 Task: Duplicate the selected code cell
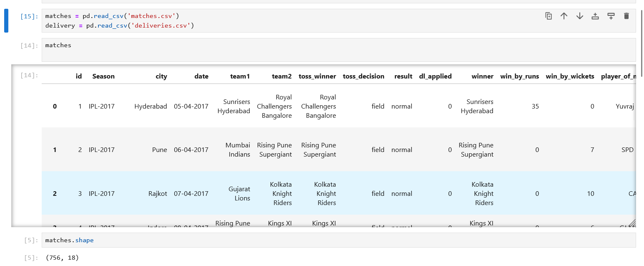click(549, 16)
